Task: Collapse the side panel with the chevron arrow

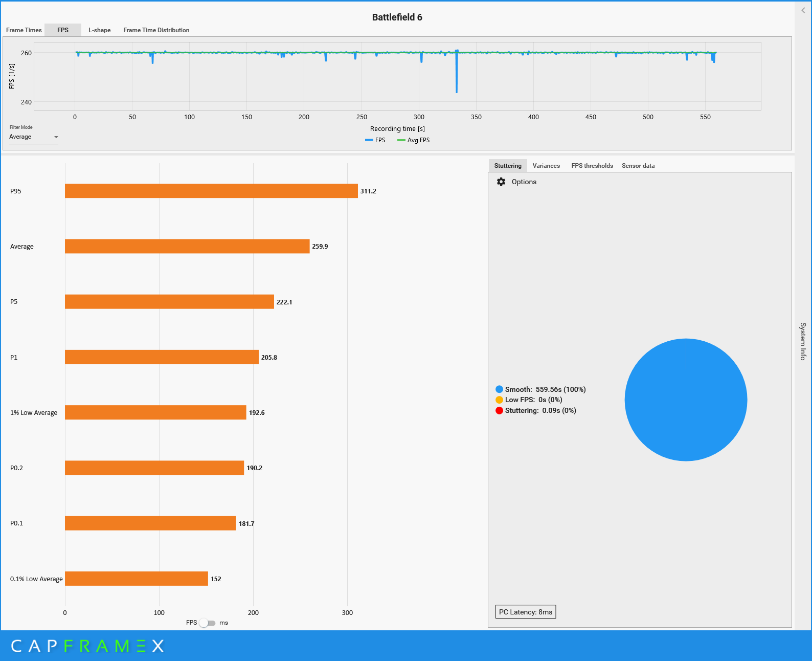Action: coord(803,10)
